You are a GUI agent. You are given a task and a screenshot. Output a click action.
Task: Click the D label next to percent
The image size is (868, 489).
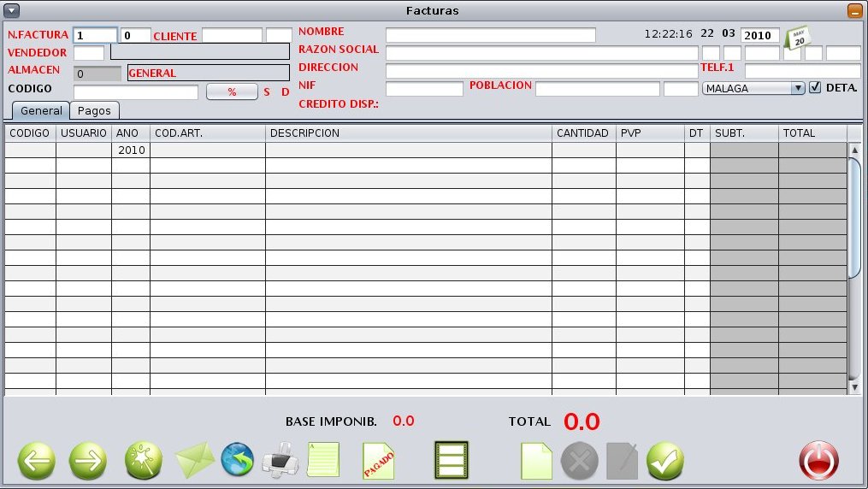[285, 91]
